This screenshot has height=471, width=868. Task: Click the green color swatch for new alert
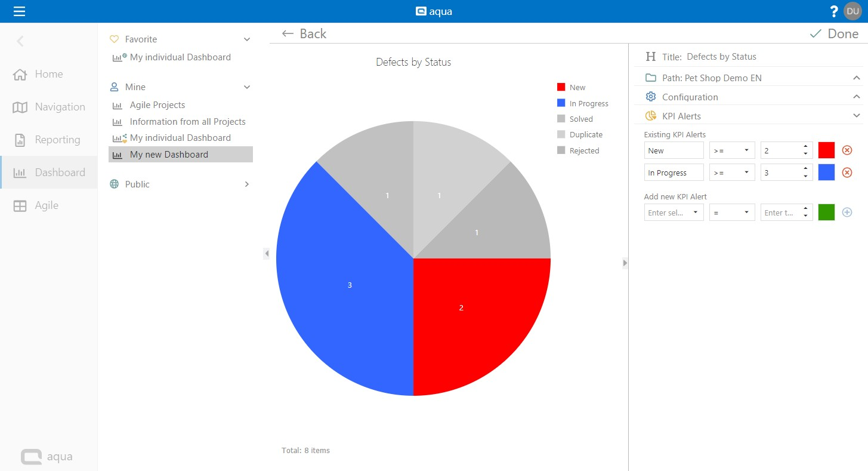pyautogui.click(x=826, y=213)
